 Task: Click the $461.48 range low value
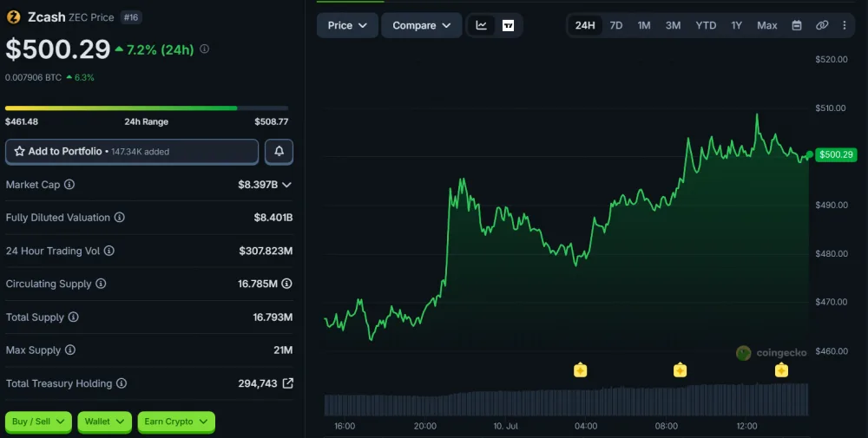coord(22,121)
